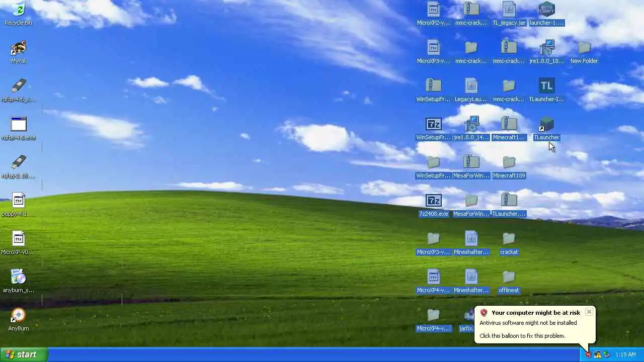Viewport: 644px width, 362px height.
Task: Open the MesaForWin folder icon
Action: coord(471,205)
